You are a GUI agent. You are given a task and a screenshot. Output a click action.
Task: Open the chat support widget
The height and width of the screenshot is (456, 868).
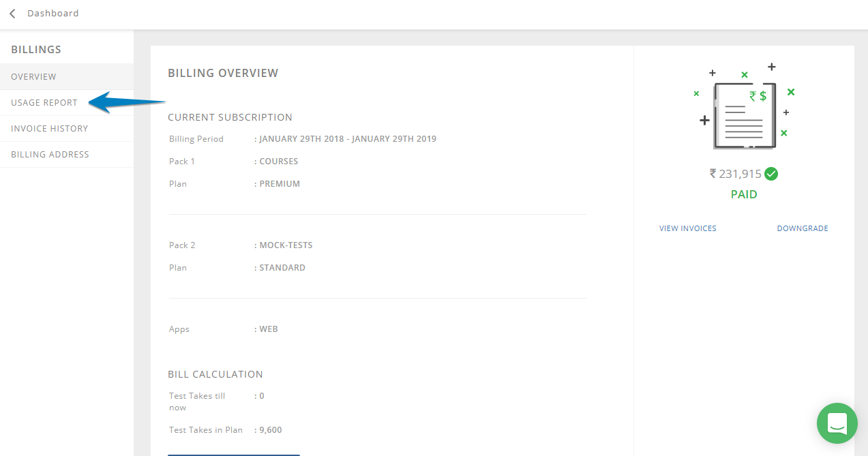(837, 423)
